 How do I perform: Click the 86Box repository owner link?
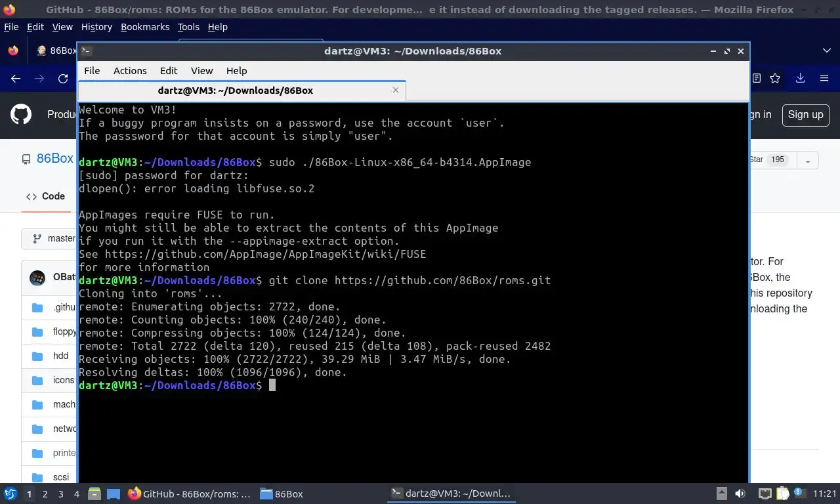(x=54, y=159)
